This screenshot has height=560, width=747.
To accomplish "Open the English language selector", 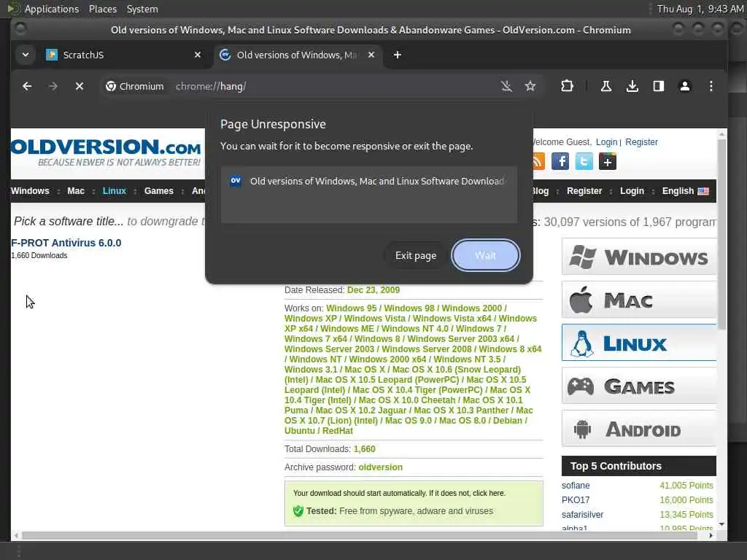I will pos(685,191).
